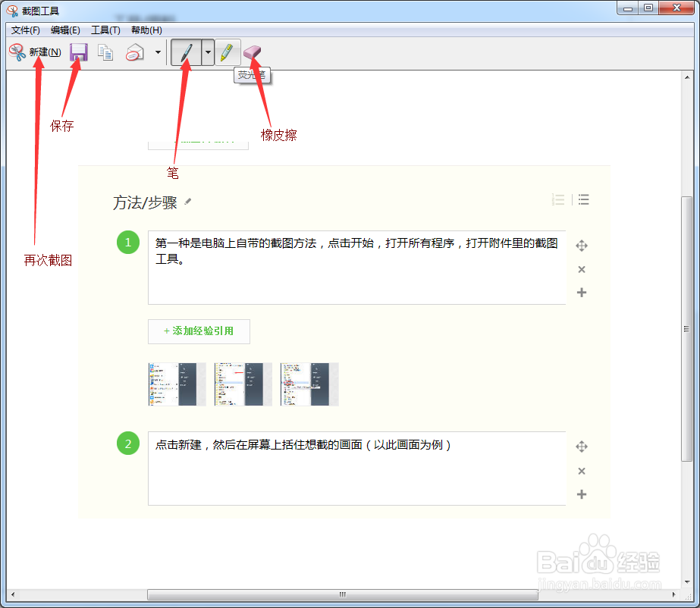Delete step 1 using the X icon
The width and height of the screenshot is (700, 608).
point(582,269)
